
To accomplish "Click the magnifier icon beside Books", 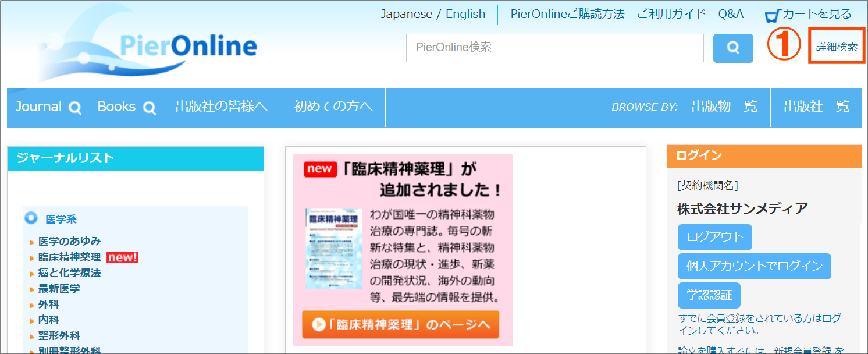I will [150, 108].
